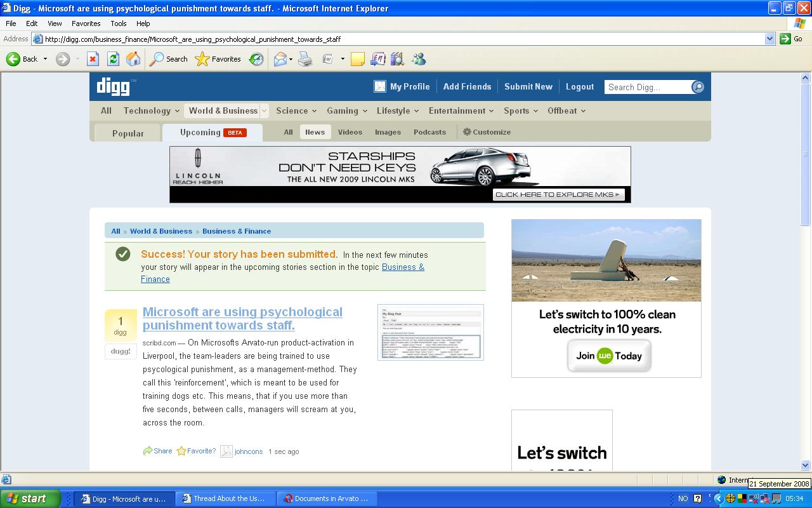Show hidden tray icons with the chevron
Viewport: 812px width, 508px height.
pos(718,498)
